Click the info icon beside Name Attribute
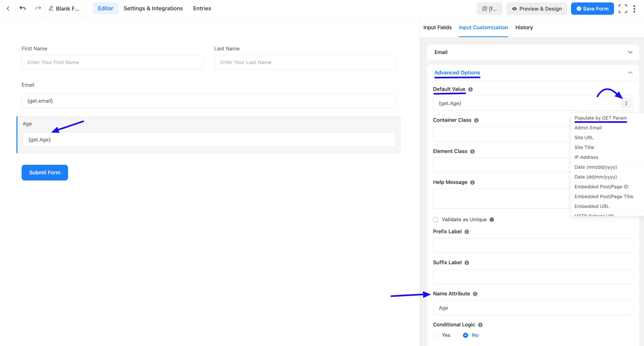644x346 pixels. (x=475, y=294)
